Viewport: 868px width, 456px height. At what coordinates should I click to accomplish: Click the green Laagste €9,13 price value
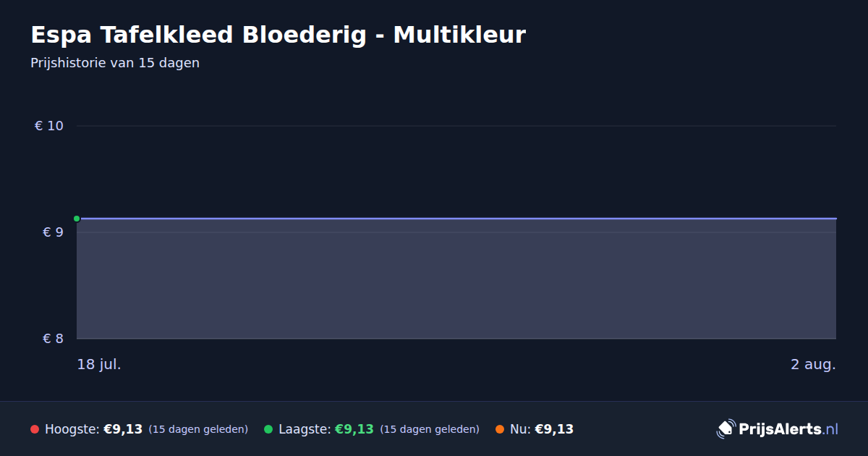coord(354,429)
